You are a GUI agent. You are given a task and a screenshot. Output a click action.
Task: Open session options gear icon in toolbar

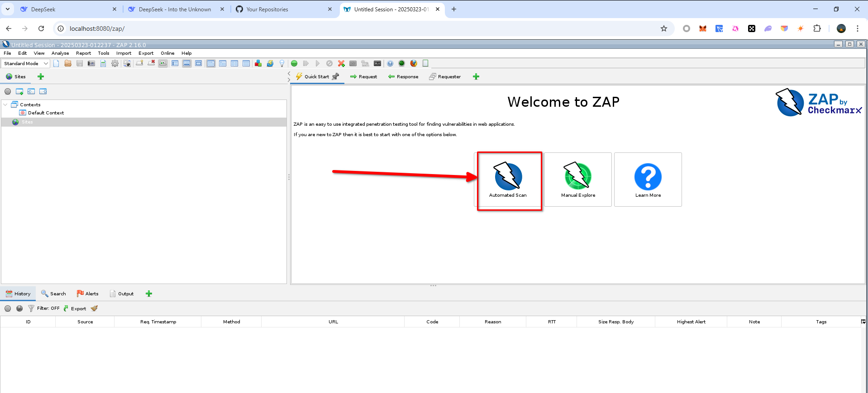115,64
